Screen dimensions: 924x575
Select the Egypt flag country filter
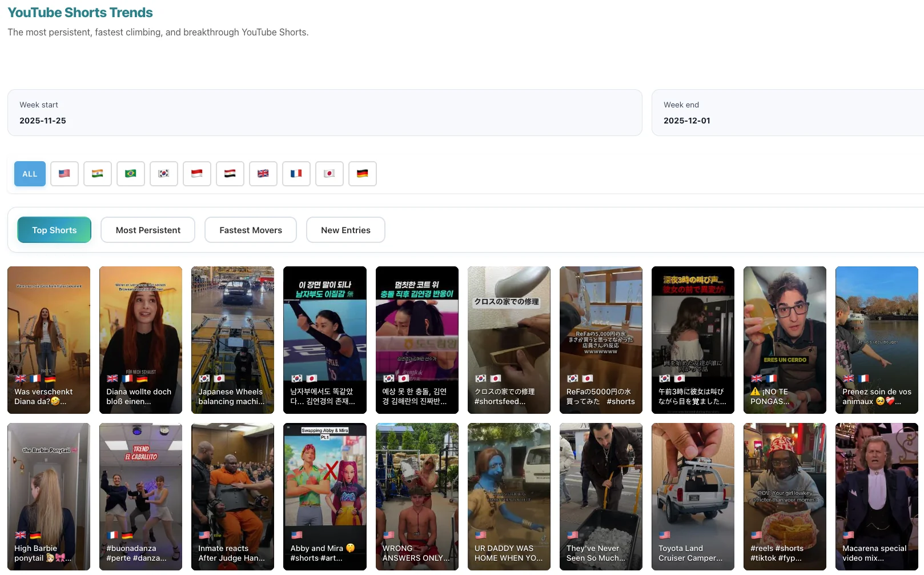point(230,173)
